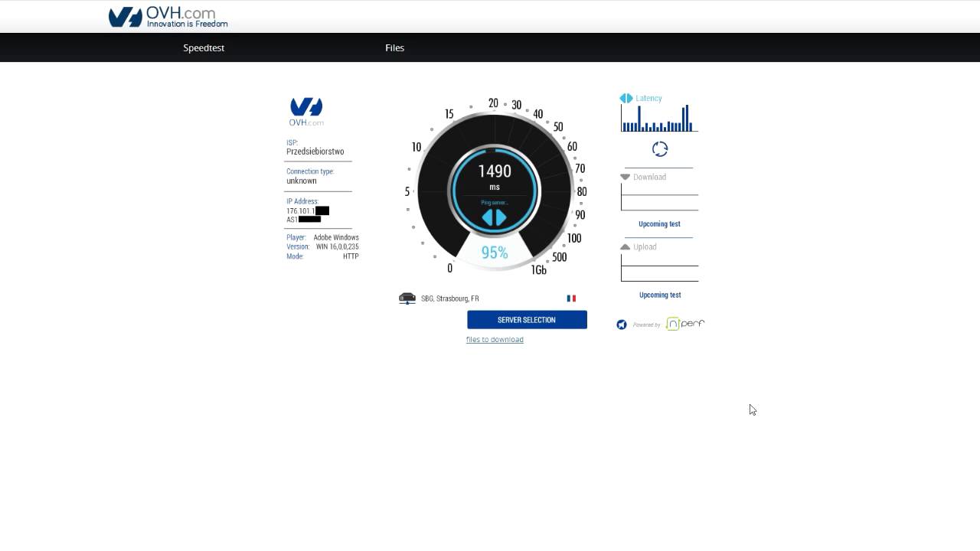Click the spinning loader icon under latency chart
Image resolution: width=980 pixels, height=551 pixels.
pyautogui.click(x=660, y=149)
